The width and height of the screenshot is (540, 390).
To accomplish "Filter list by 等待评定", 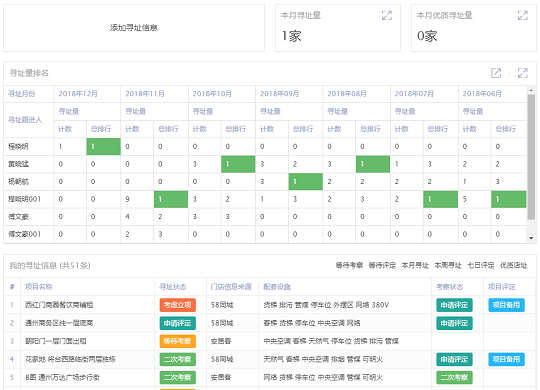I will tap(382, 265).
